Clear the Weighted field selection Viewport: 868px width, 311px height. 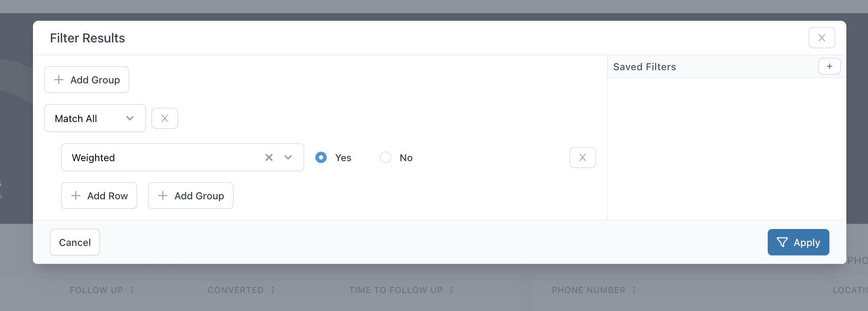pyautogui.click(x=269, y=157)
